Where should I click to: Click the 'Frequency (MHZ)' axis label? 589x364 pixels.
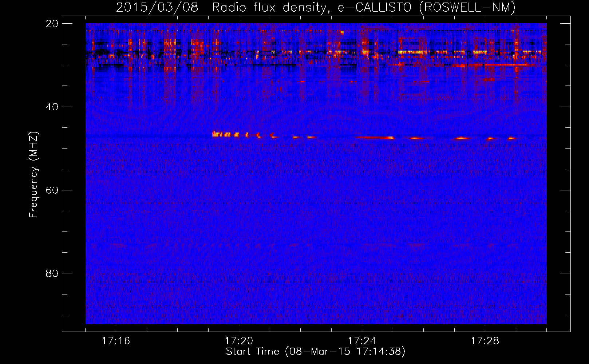[33, 175]
